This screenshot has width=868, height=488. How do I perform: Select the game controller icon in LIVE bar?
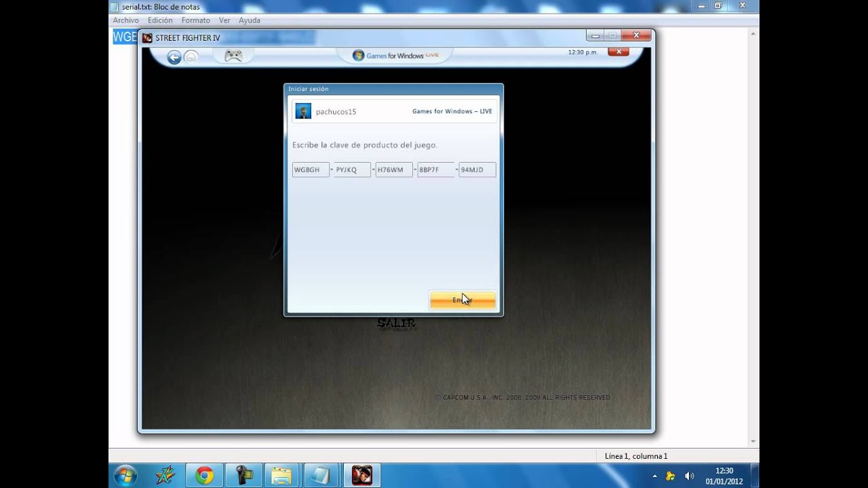click(233, 56)
